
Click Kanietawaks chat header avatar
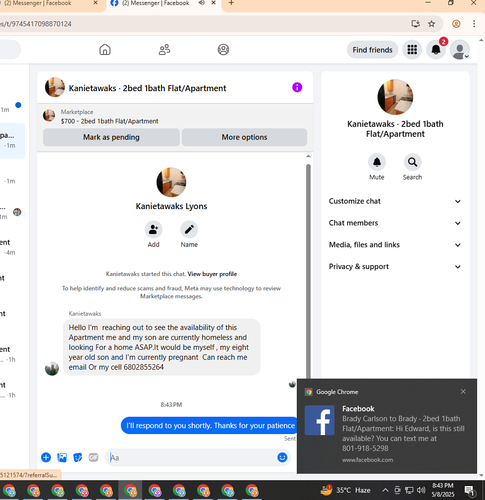tap(55, 87)
